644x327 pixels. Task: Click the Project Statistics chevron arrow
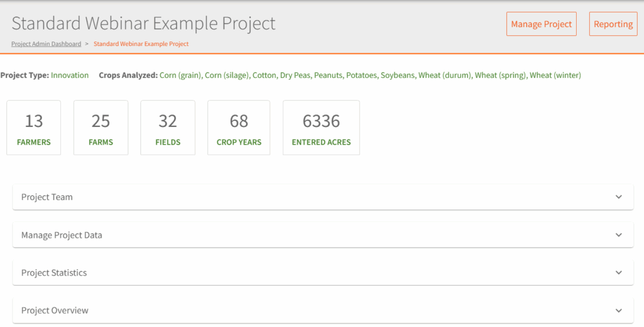coord(619,273)
